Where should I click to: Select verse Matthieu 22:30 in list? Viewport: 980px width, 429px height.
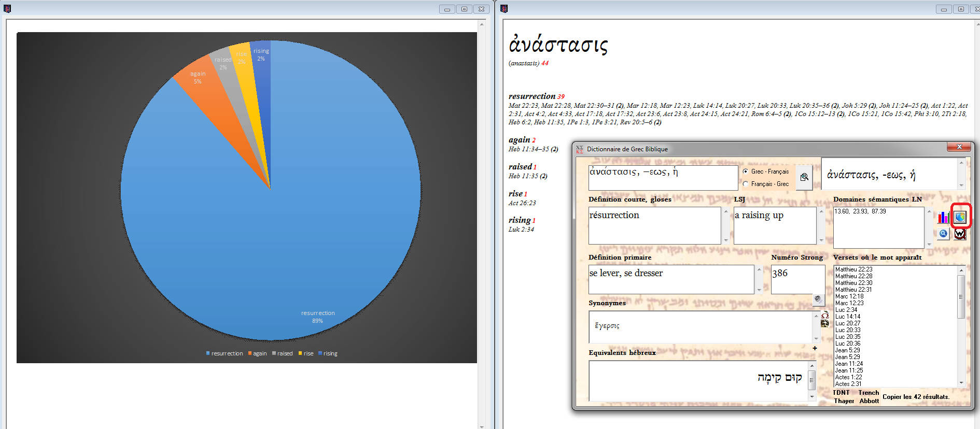[x=853, y=283]
